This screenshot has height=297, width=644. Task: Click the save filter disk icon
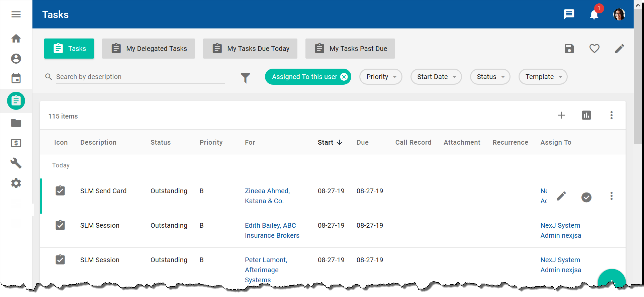(x=569, y=49)
